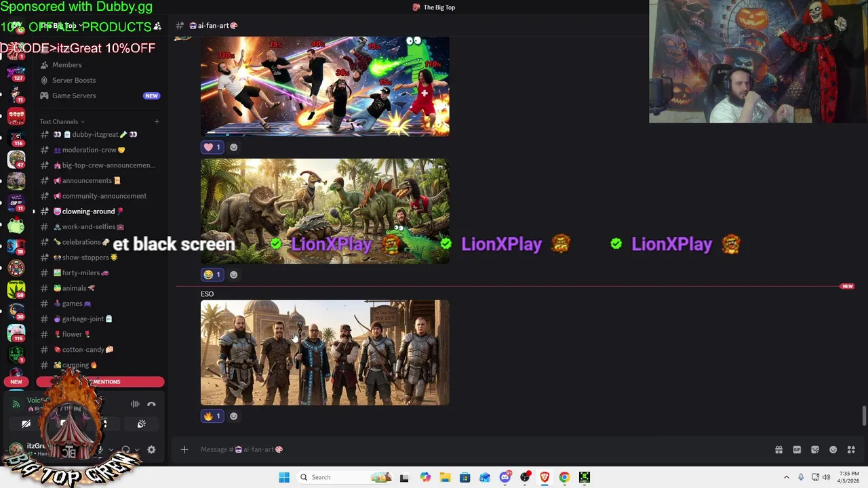Viewport: 868px width, 488px height.
Task: Open File Explorer from taskbar
Action: tap(445, 477)
